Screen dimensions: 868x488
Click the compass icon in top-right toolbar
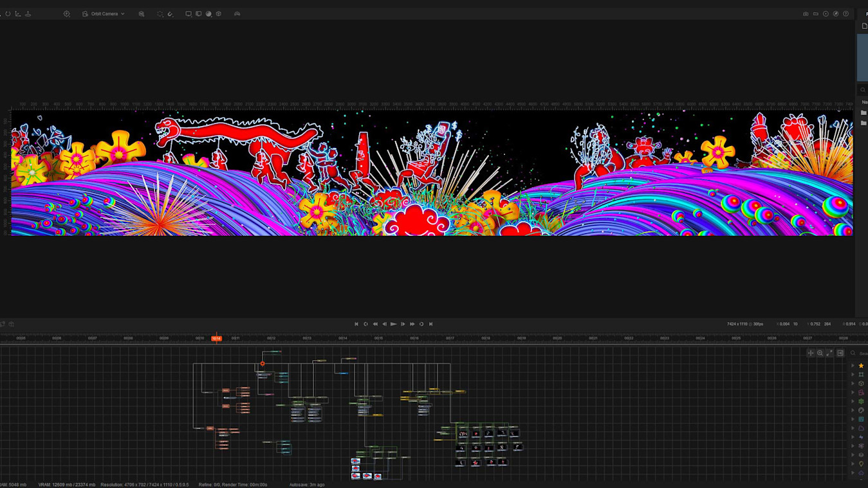pos(836,14)
